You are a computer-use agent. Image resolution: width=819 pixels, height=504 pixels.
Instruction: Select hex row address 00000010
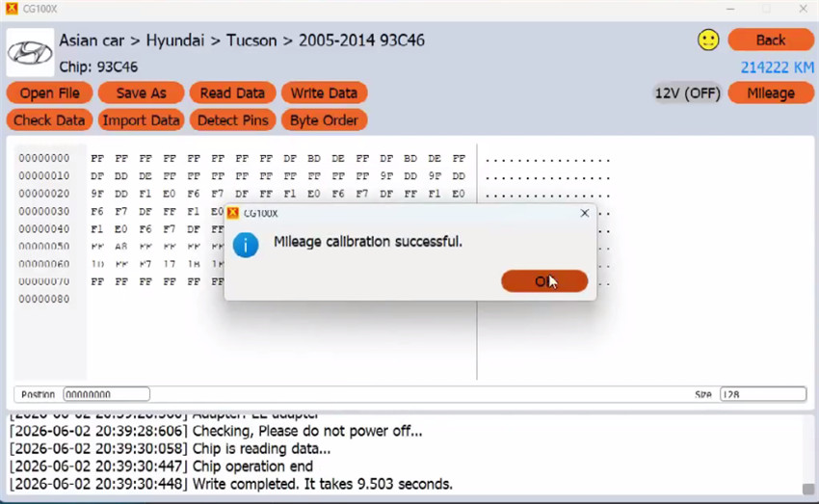[44, 175]
